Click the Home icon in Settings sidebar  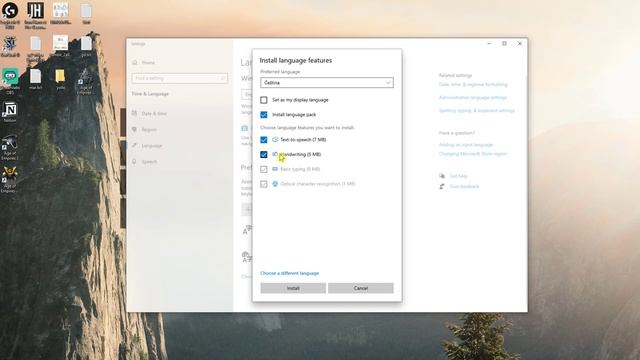[x=135, y=62]
